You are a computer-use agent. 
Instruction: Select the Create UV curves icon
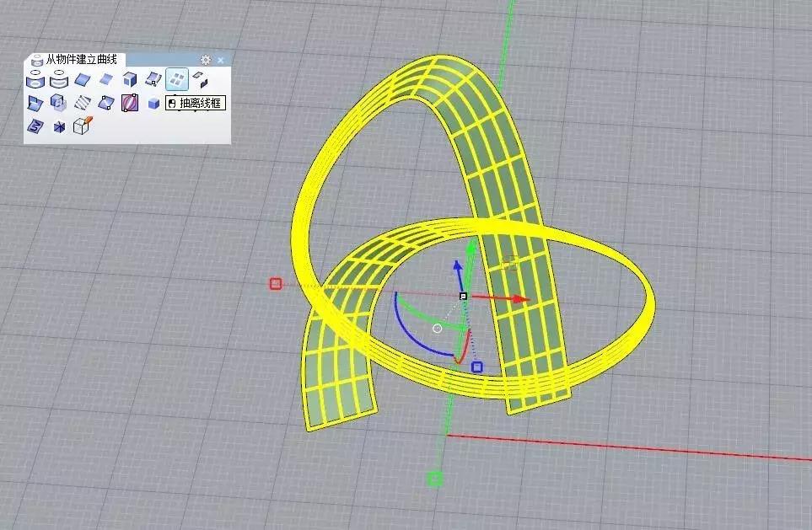[35, 126]
